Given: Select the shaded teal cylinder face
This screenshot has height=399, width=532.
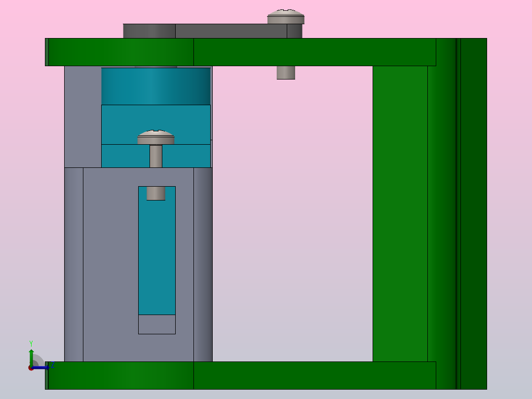Looking at the screenshot, I should (156, 86).
